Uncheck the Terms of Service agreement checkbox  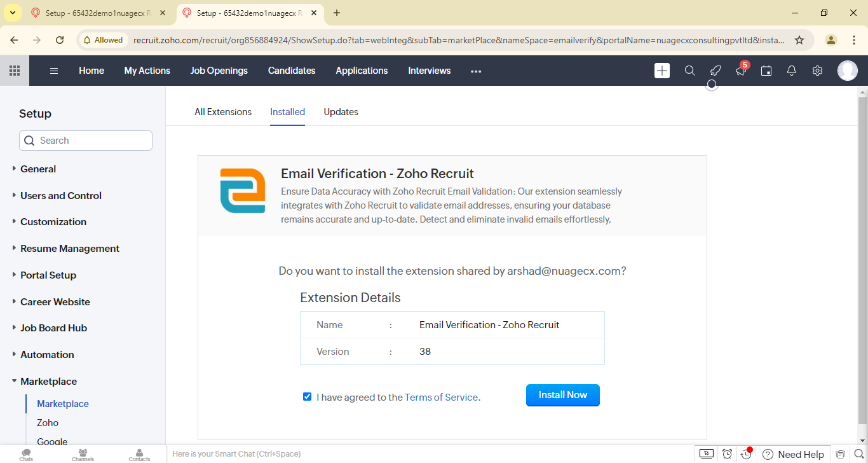[308, 397]
